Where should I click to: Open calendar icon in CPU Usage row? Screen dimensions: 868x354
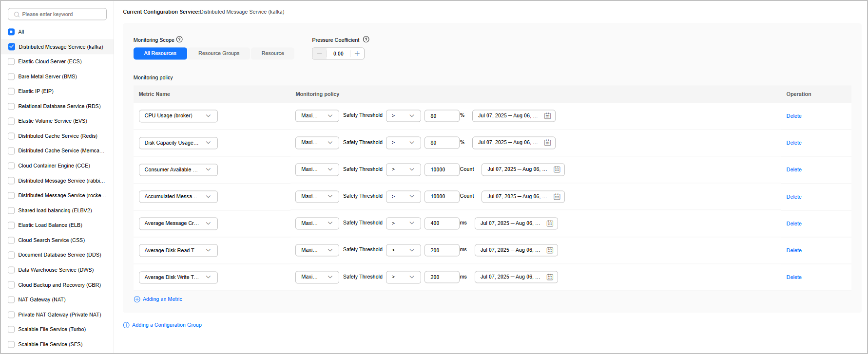pyautogui.click(x=547, y=116)
